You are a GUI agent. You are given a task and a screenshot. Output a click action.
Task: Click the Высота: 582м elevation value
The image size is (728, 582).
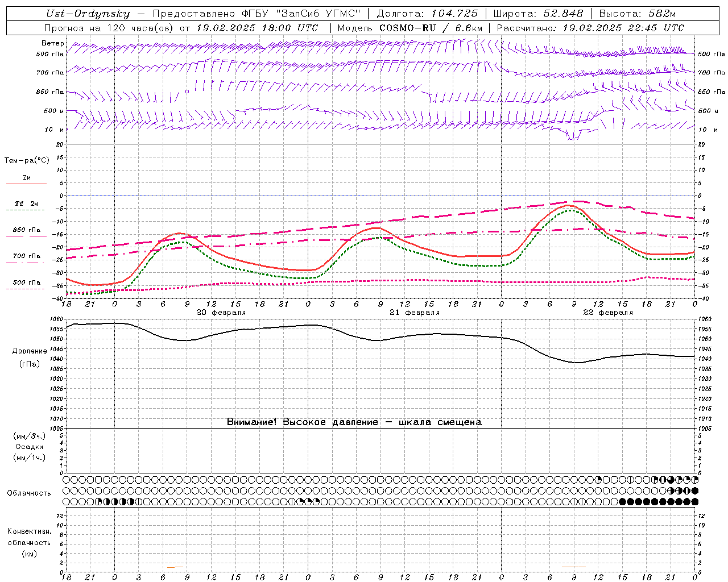[x=638, y=14]
